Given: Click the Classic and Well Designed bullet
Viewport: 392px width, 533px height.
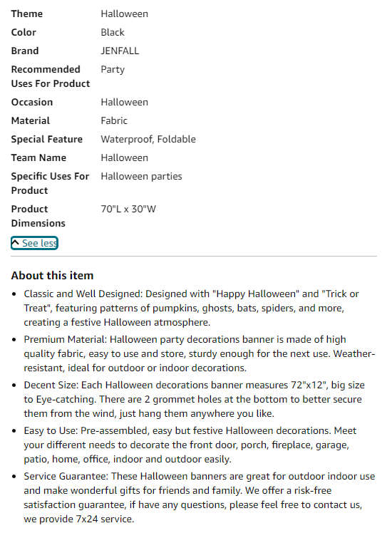Looking at the screenshot, I should click(192, 308).
